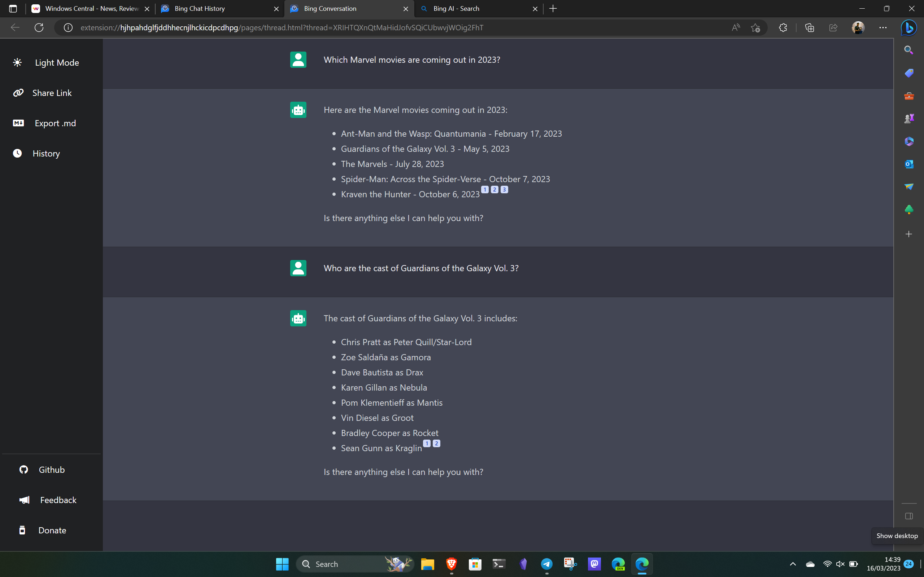Click the second citation superscript link

tap(494, 189)
